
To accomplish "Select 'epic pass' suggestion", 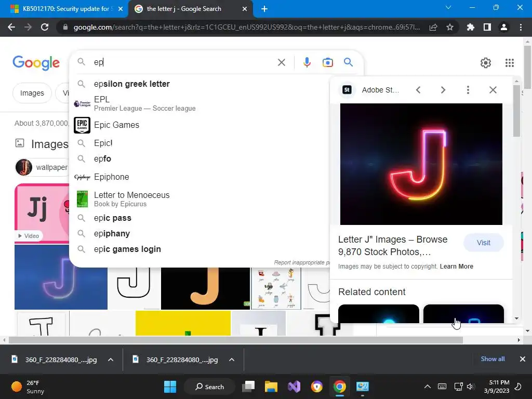I will [200, 218].
